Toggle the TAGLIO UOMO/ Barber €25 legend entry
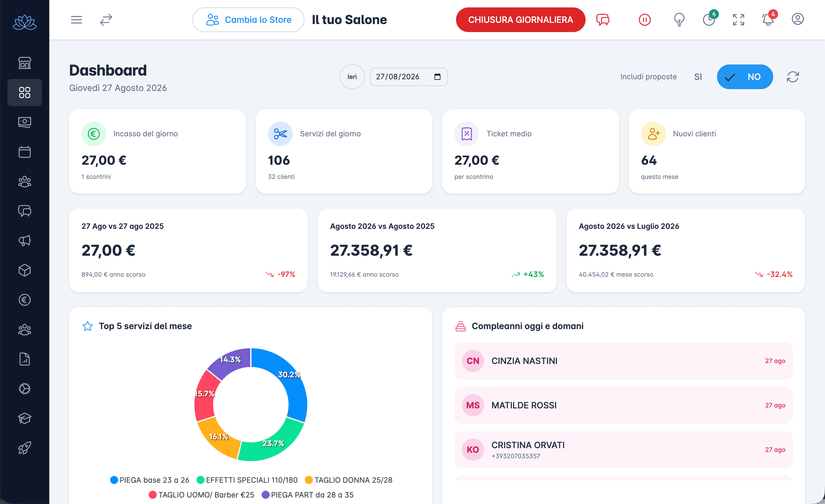 pos(201,495)
